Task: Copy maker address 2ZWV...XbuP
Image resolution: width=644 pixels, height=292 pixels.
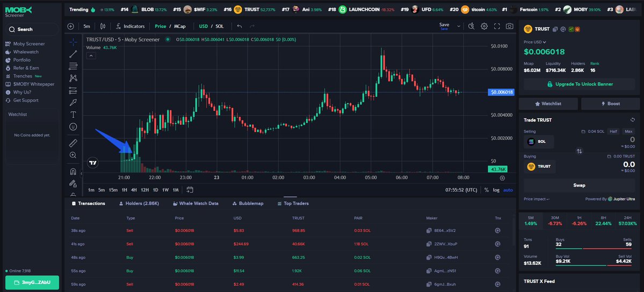Action: tap(429, 244)
